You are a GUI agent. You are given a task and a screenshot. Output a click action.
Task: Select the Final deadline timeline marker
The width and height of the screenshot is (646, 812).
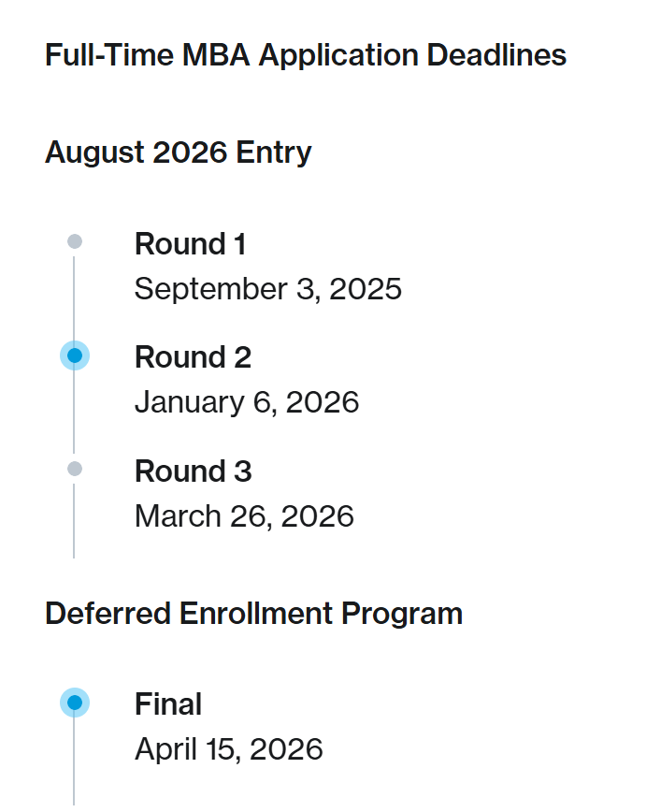pos(75,702)
